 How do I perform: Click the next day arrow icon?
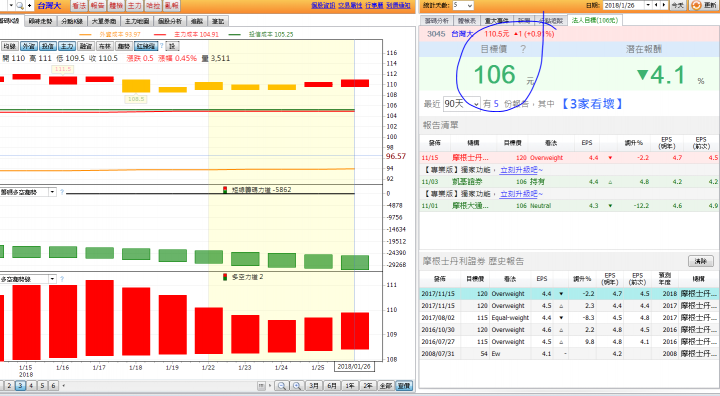[664, 6]
